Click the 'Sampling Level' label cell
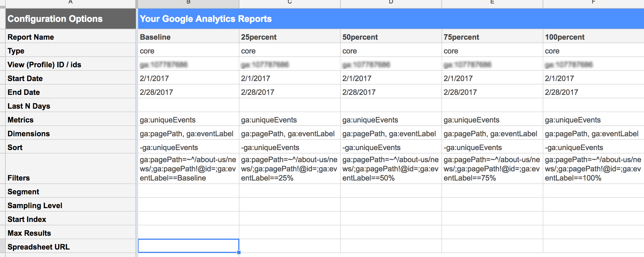The height and width of the screenshot is (257, 644). coord(70,206)
